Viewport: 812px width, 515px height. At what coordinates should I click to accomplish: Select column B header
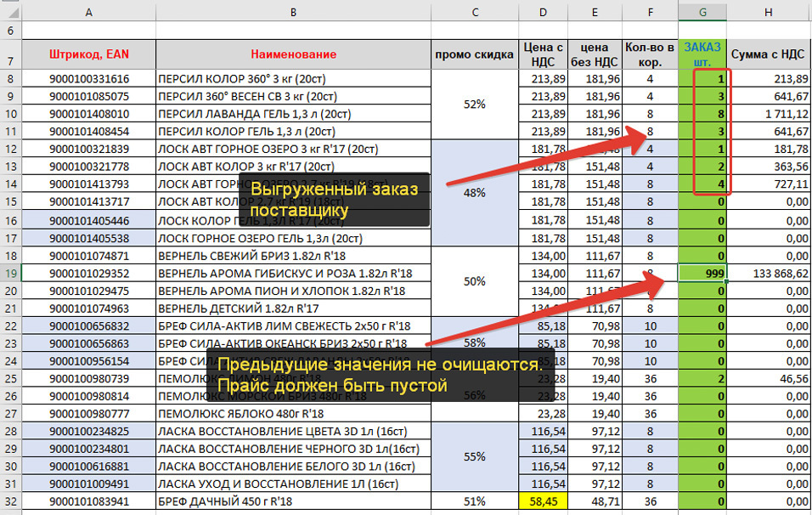tap(293, 12)
